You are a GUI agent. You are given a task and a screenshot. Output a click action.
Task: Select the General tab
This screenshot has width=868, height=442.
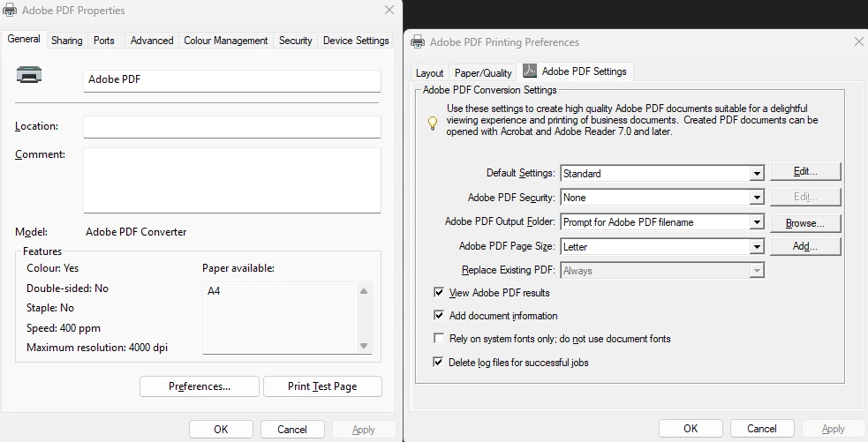point(24,40)
